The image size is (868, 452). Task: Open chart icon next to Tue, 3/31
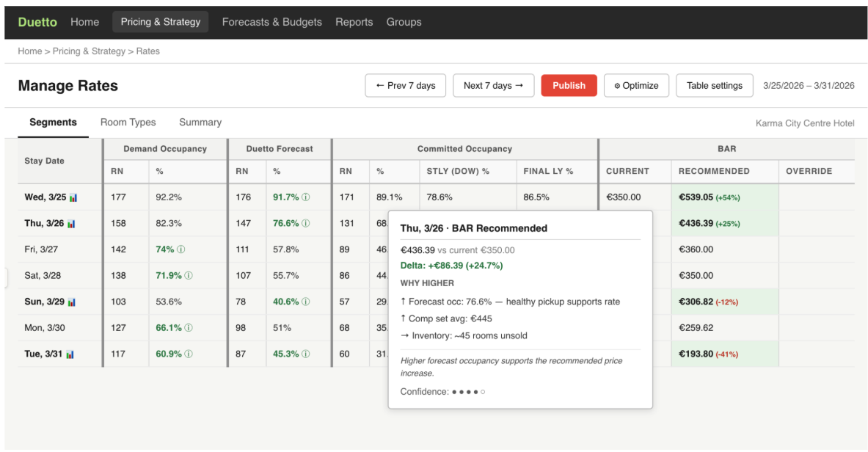(x=70, y=354)
